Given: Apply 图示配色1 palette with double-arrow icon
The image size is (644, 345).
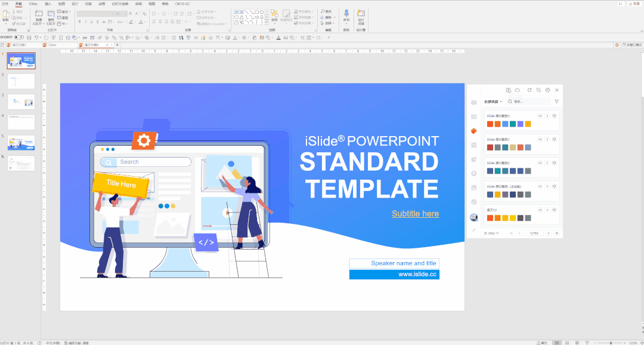Looking at the screenshot, I should pyautogui.click(x=540, y=140).
